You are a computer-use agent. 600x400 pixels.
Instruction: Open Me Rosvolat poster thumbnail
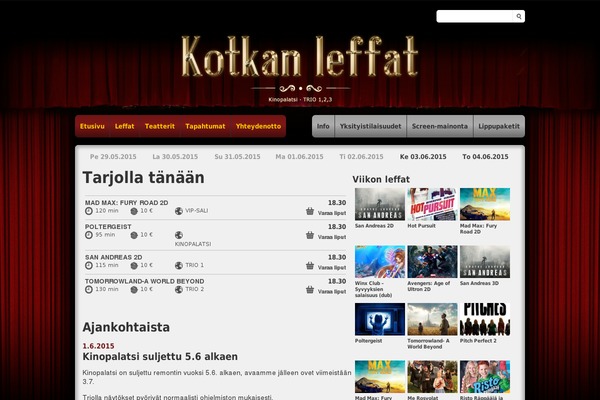[x=432, y=377]
